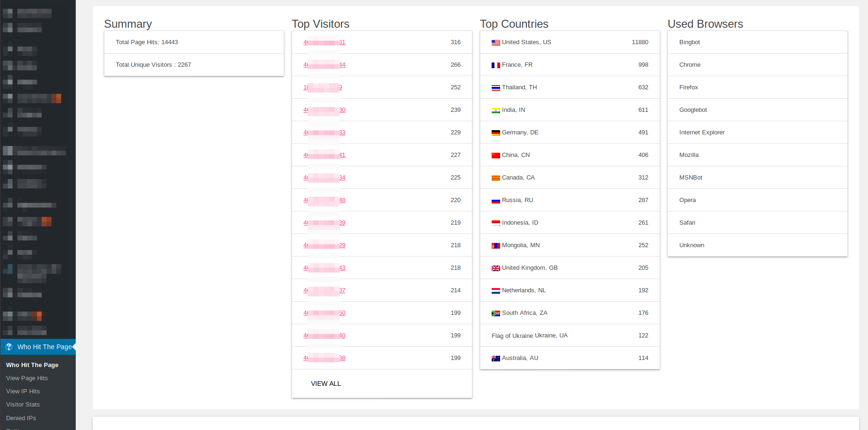Open the visitor IP link with 225 hits

point(325,178)
